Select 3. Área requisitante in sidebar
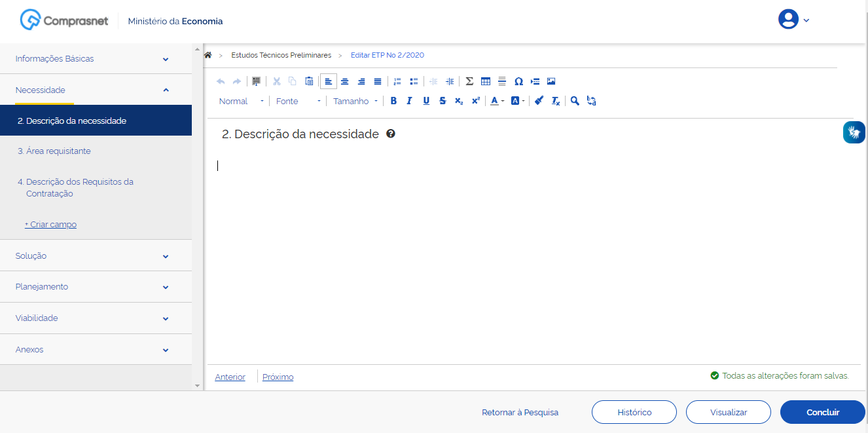The image size is (868, 433). tap(54, 151)
